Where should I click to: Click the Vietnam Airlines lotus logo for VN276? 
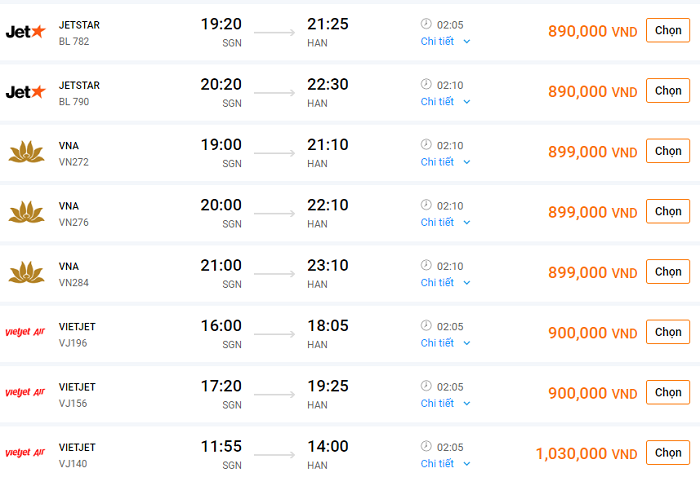tap(26, 212)
